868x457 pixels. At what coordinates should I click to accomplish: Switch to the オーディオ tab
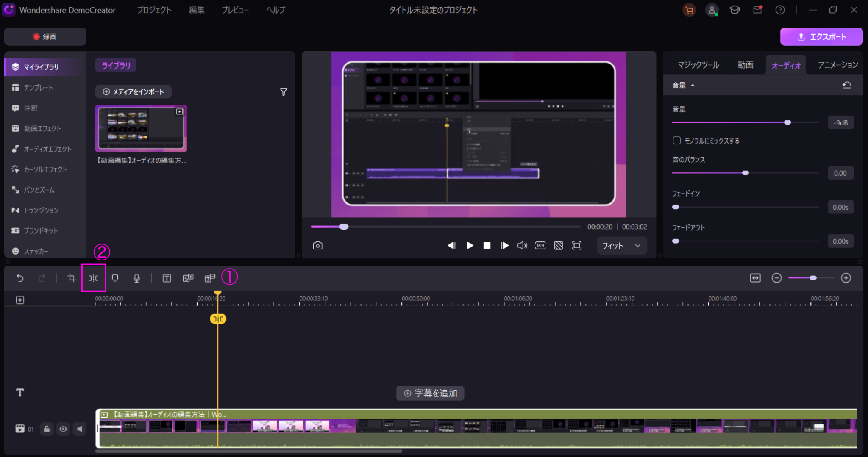[x=786, y=65]
